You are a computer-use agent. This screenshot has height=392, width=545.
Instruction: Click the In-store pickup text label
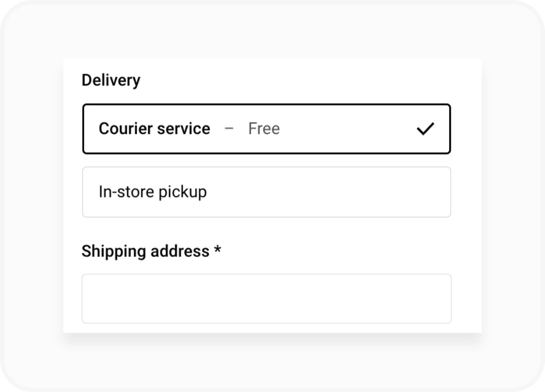pyautogui.click(x=153, y=191)
